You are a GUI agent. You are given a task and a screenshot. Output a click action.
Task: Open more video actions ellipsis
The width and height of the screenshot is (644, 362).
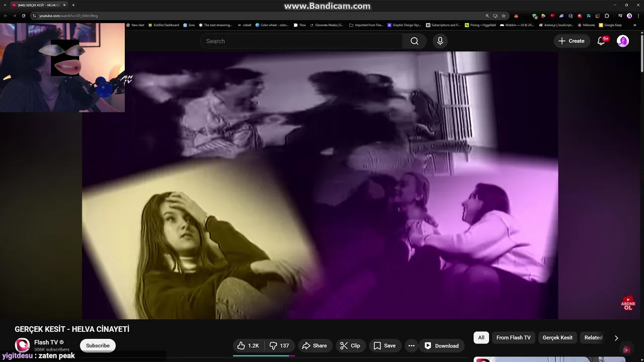[x=411, y=345]
